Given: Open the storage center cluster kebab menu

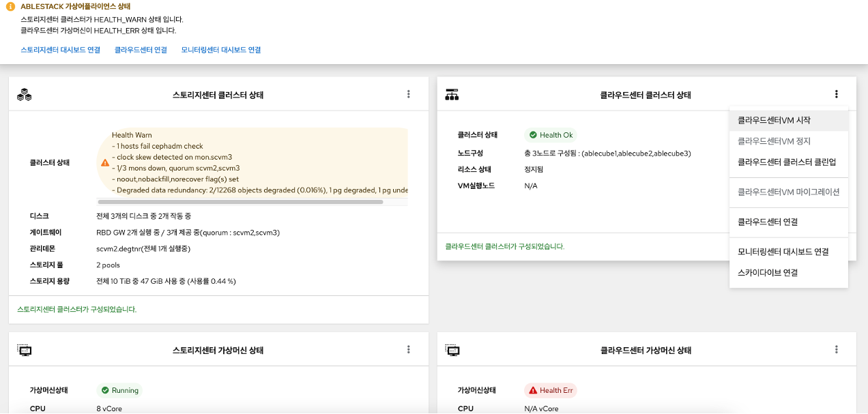Looking at the screenshot, I should pyautogui.click(x=408, y=94).
